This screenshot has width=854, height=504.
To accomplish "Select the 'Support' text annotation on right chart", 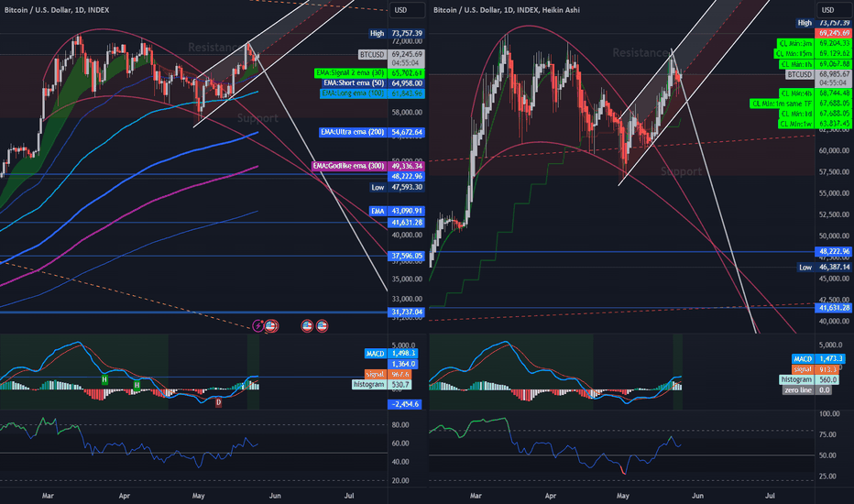I will pos(682,171).
